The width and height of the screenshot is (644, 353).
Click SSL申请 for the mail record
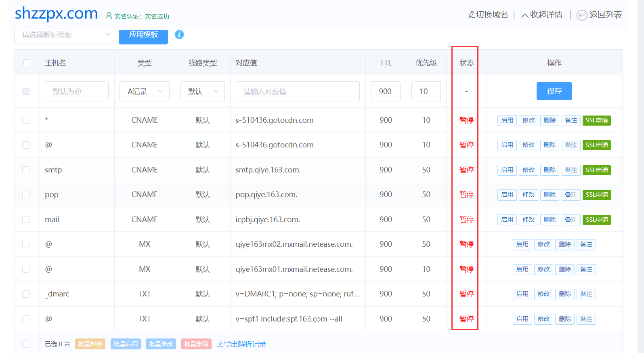(596, 220)
